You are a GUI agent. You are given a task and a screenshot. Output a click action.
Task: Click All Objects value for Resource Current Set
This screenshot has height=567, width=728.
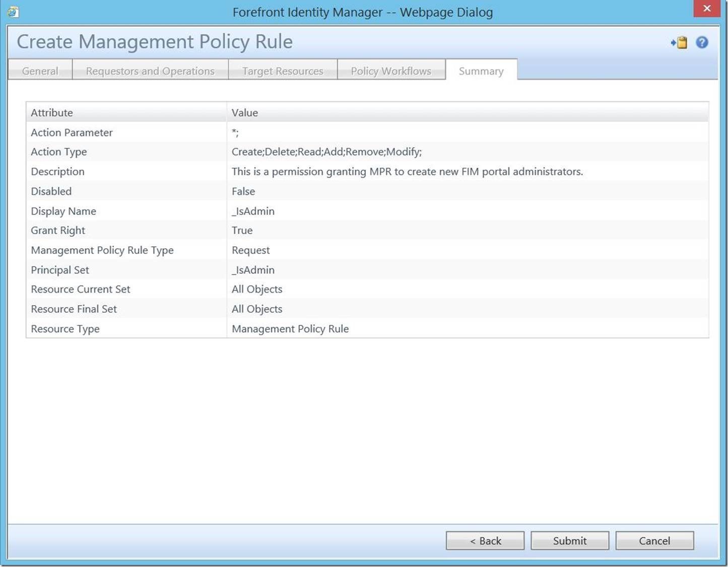point(257,289)
